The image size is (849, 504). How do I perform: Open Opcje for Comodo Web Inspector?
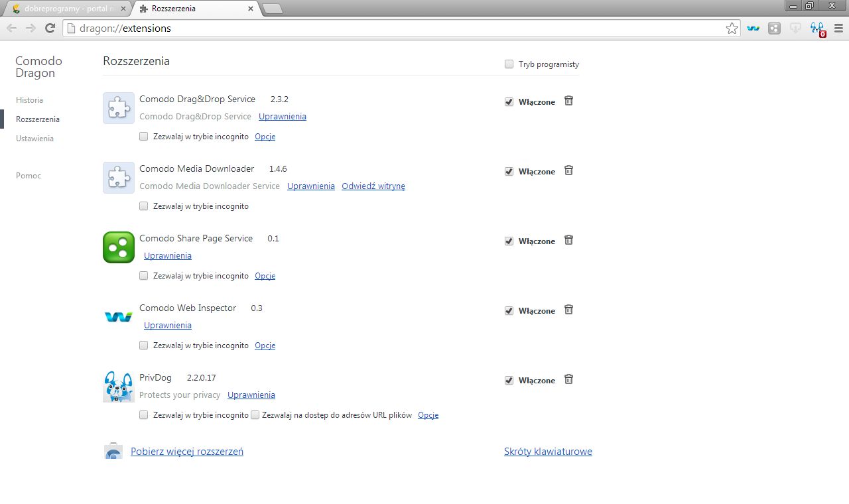tap(265, 346)
